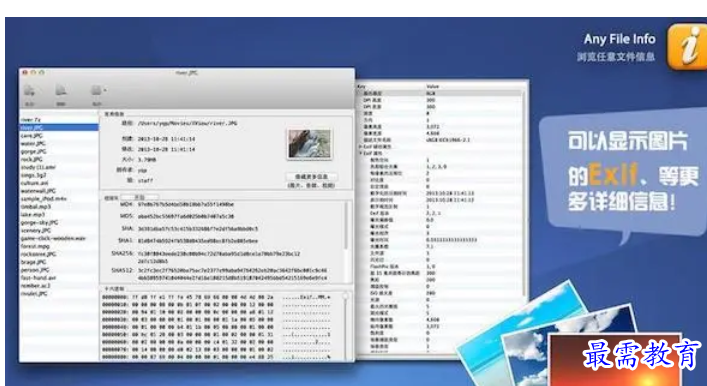
Task: Click the first hex dump row 00000000
Action: pyautogui.click(x=216, y=297)
